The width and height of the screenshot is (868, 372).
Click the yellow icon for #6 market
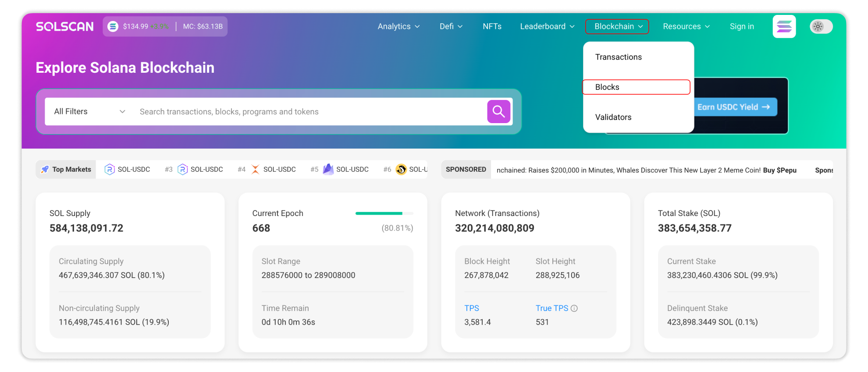401,170
